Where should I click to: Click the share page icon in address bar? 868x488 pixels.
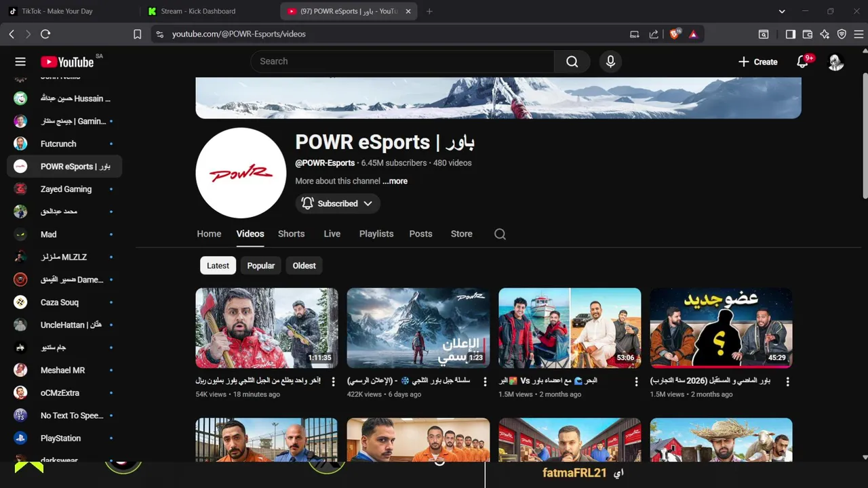(x=654, y=34)
